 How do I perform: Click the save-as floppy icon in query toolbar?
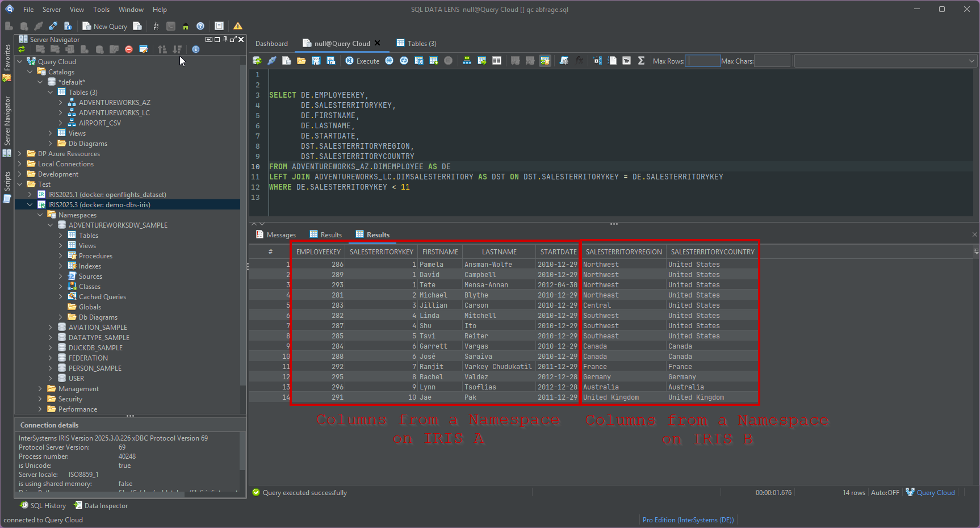tap(330, 61)
